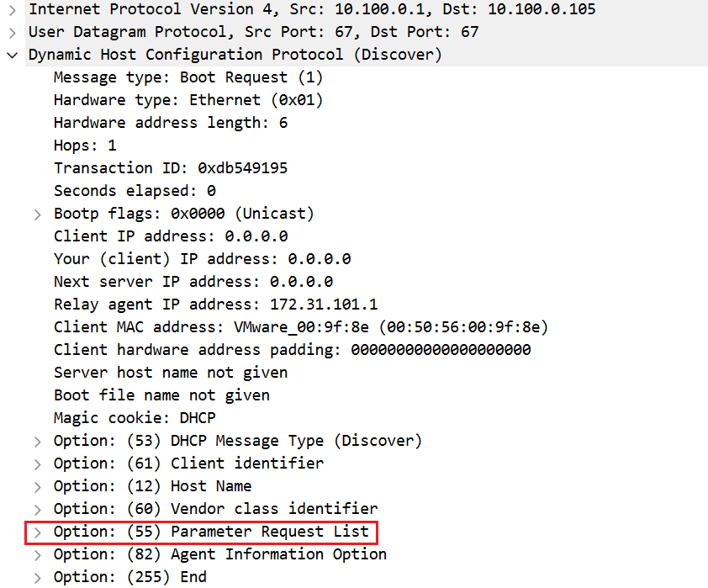Image resolution: width=708 pixels, height=588 pixels.
Task: Select the Server host name not given row
Action: click(170, 373)
